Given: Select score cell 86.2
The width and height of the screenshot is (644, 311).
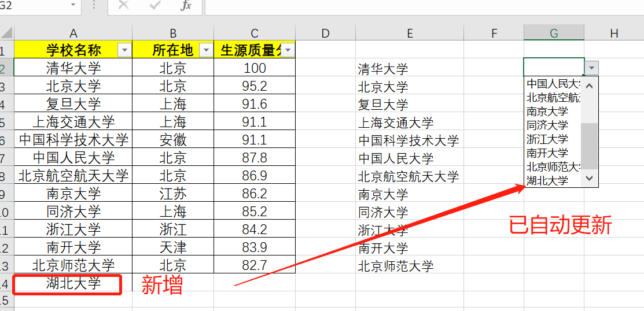Looking at the screenshot, I should [255, 193].
